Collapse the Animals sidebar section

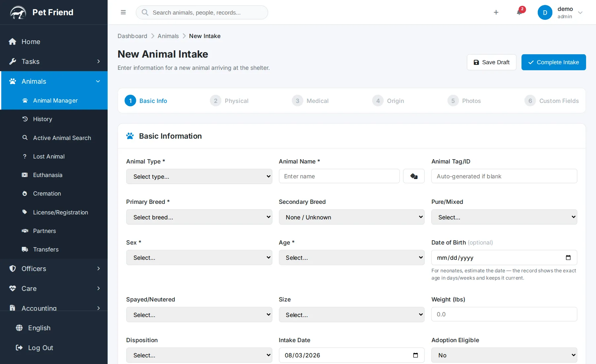tap(54, 81)
